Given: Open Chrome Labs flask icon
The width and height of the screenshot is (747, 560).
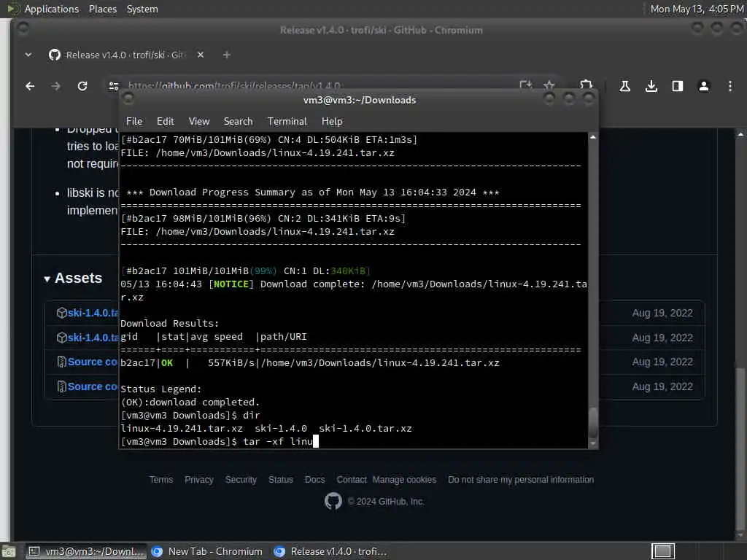Looking at the screenshot, I should pyautogui.click(x=624, y=86).
